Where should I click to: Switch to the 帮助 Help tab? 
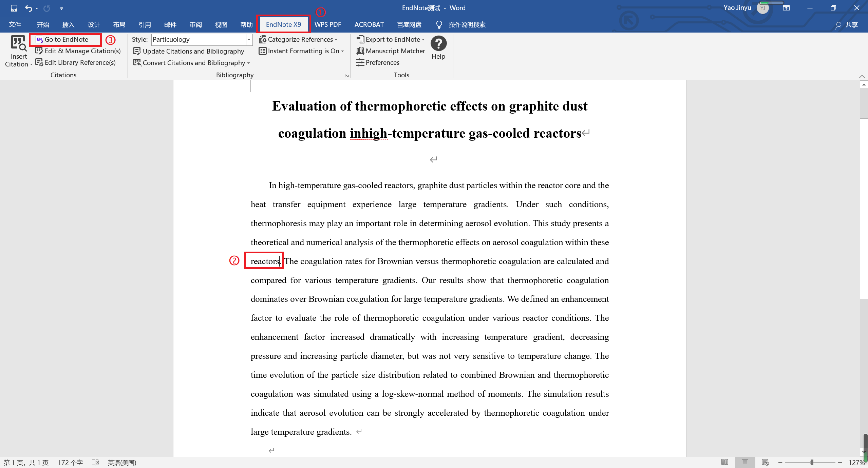click(246, 24)
